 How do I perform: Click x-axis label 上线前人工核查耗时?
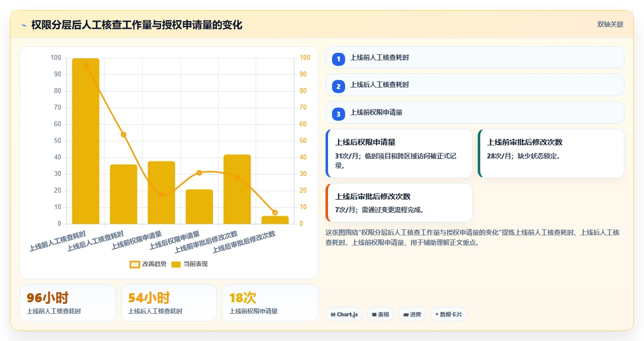point(58,241)
